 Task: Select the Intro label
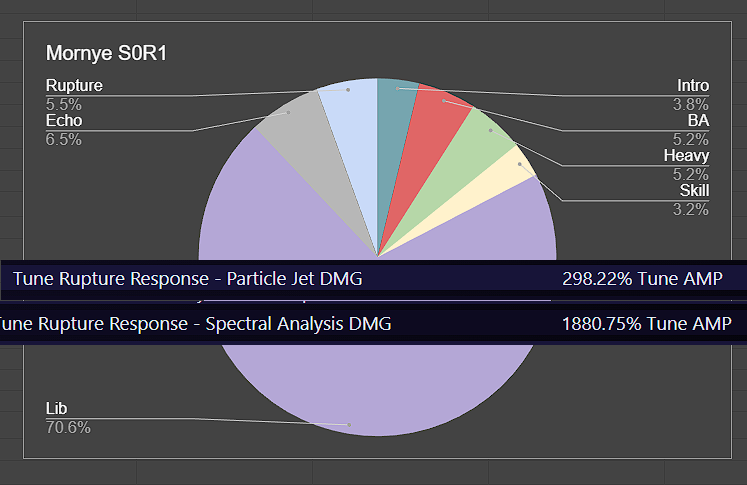tap(693, 86)
